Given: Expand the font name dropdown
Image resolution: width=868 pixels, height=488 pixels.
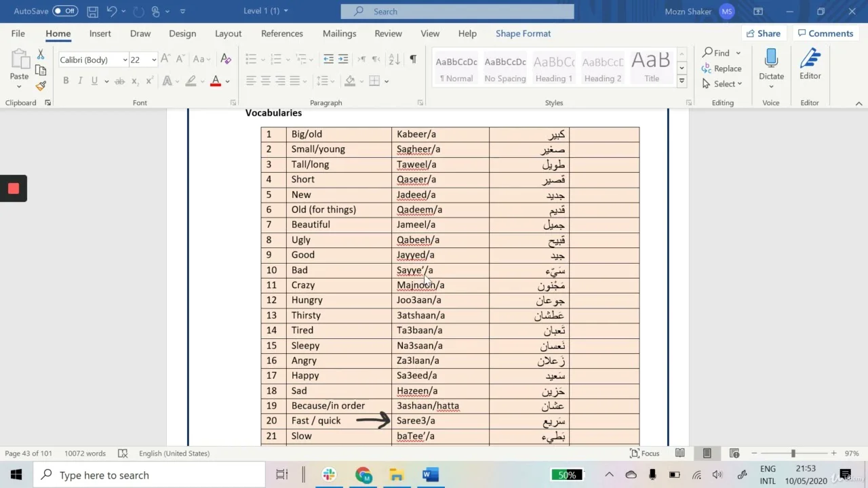Looking at the screenshot, I should tap(125, 60).
